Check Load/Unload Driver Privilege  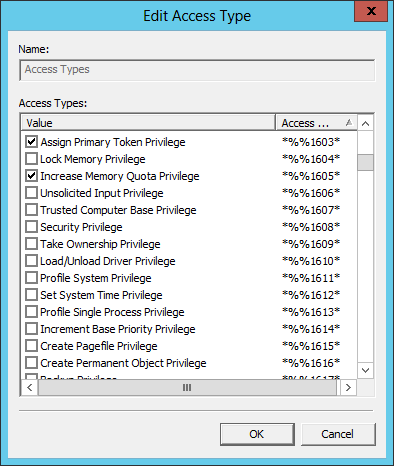[31, 261]
